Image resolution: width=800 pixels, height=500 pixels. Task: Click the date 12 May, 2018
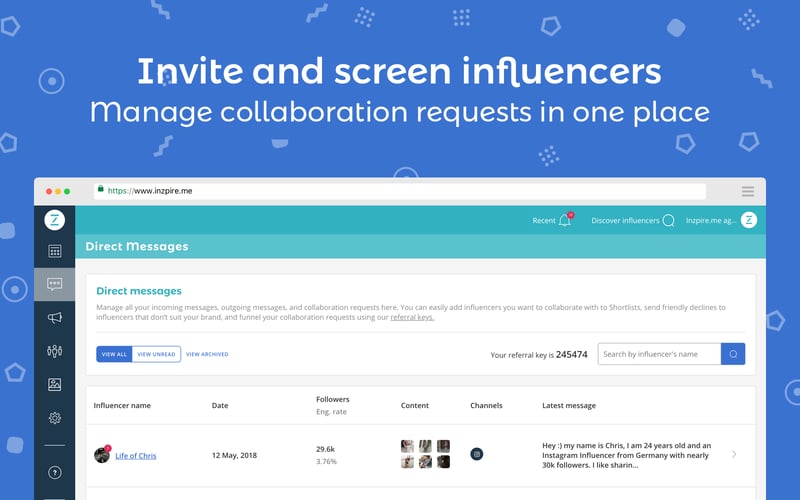234,455
